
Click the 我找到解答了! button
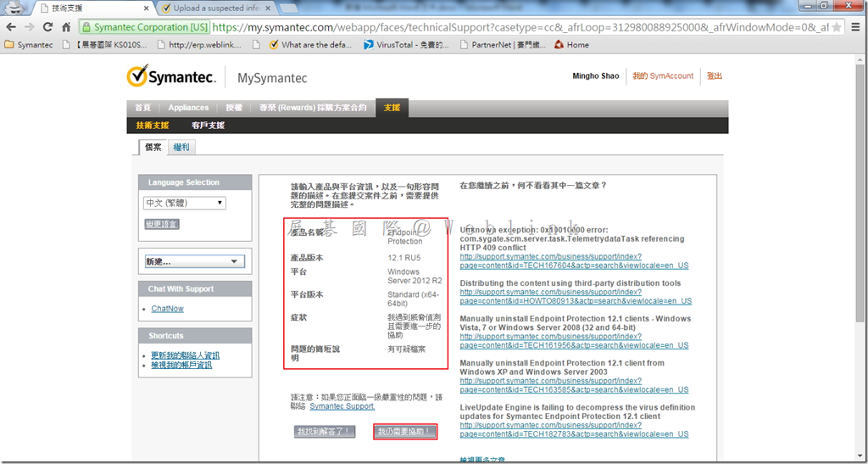[325, 431]
